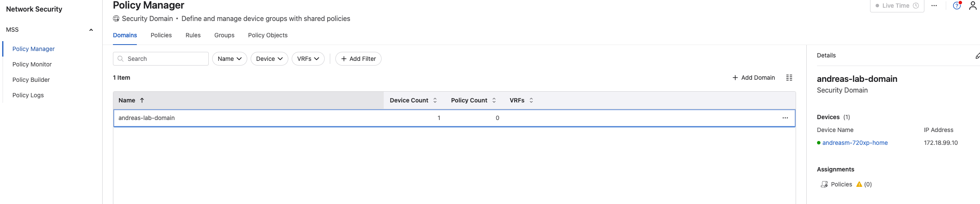Open the Device filter dropdown
The height and width of the screenshot is (204, 980).
click(269, 59)
